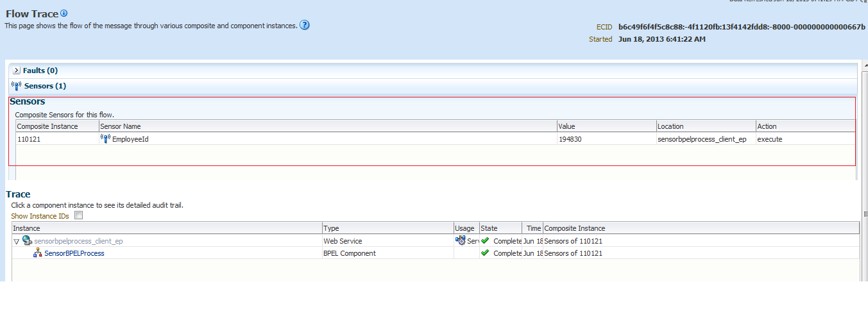The width and height of the screenshot is (868, 309).
Task: Click the green checkmark in the Web Service row
Action: (485, 241)
